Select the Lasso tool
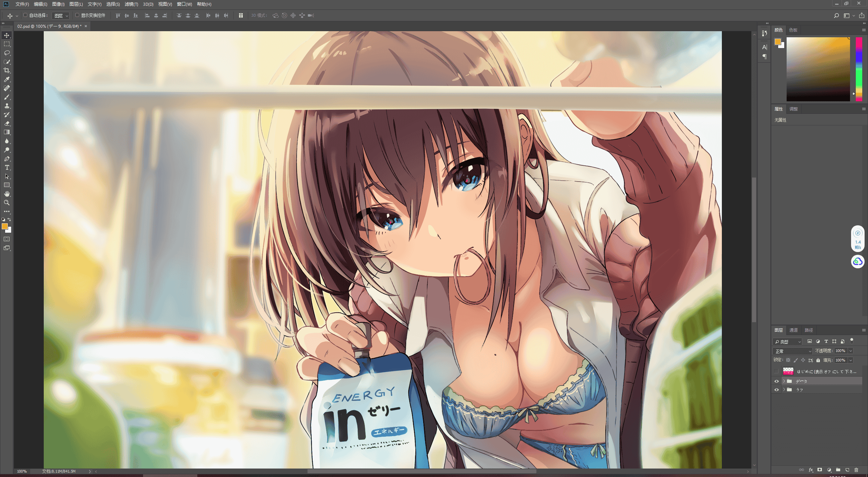868x477 pixels. click(x=7, y=53)
